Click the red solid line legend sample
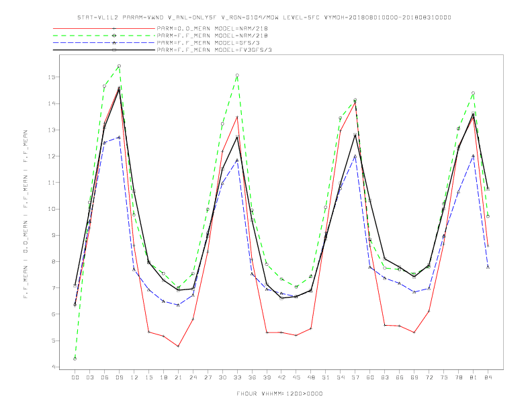Viewport: 532px width, 411px height. click(104, 28)
